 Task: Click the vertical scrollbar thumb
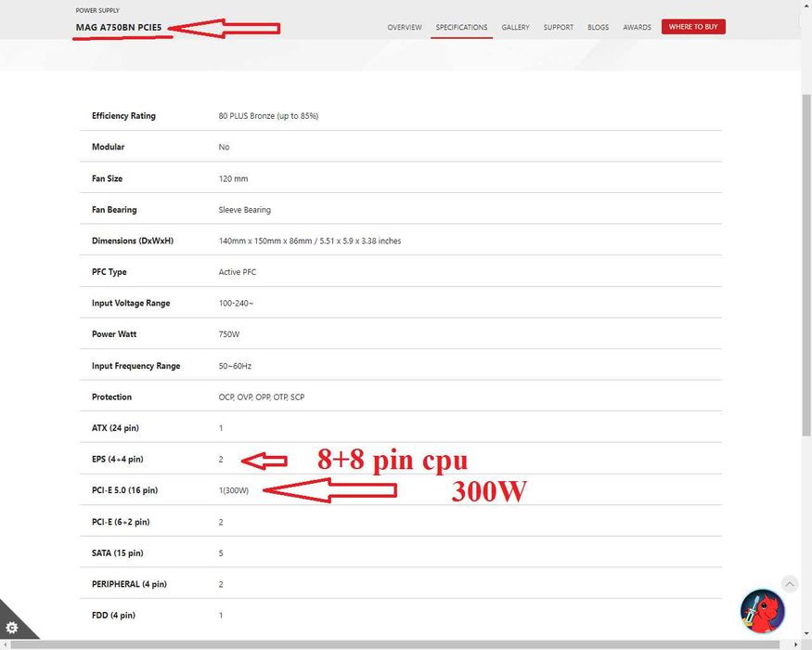click(x=806, y=265)
